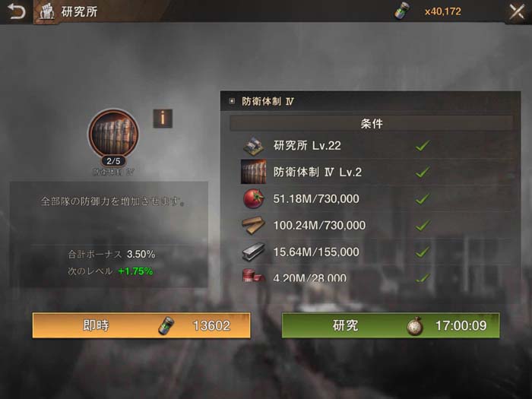Click the battery currency icon in header

(402, 11)
